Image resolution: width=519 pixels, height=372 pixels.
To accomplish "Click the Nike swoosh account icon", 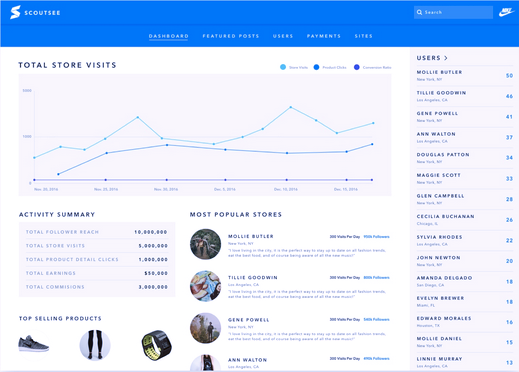I will pyautogui.click(x=506, y=12).
